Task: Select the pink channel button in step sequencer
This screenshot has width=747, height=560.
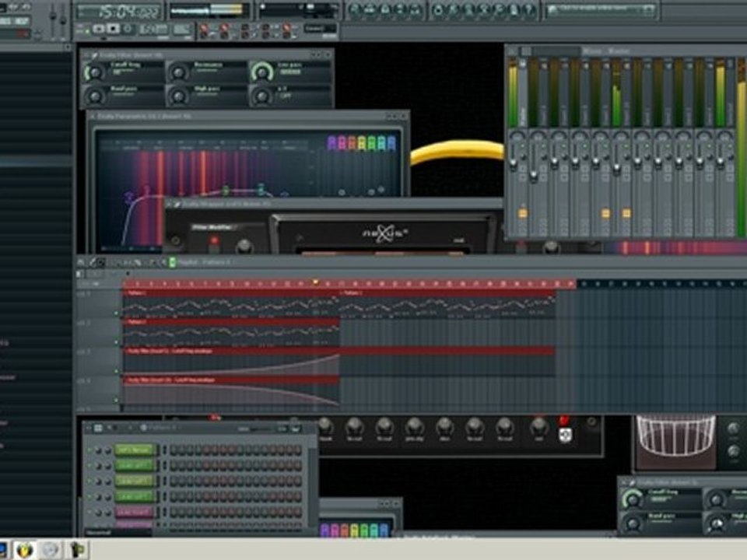Action: pyautogui.click(x=135, y=513)
